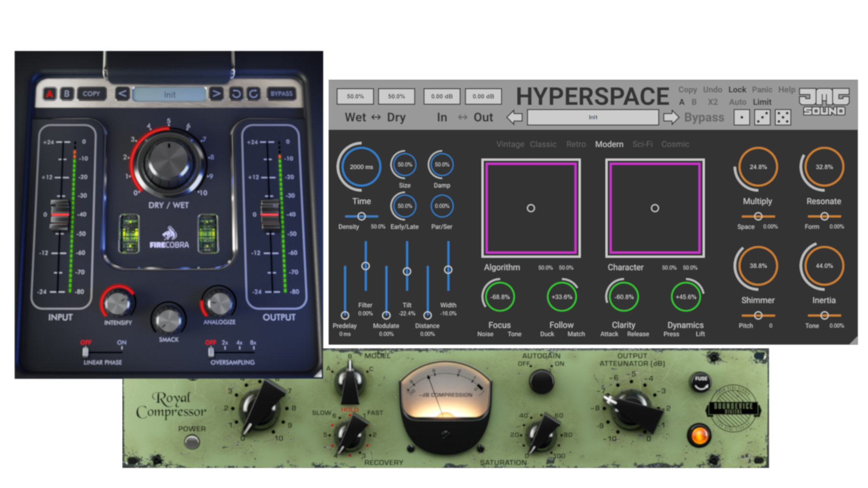Click the Density slider handle

[361, 216]
